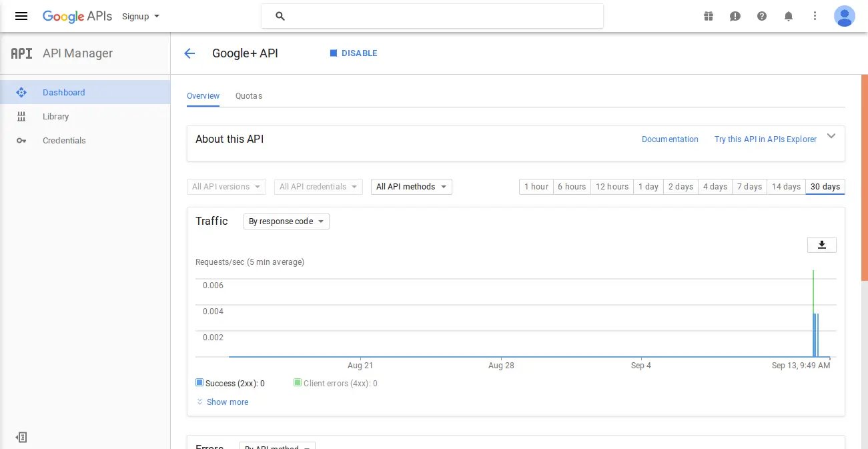Click the user account avatar
The height and width of the screenshot is (449, 868).
click(844, 16)
